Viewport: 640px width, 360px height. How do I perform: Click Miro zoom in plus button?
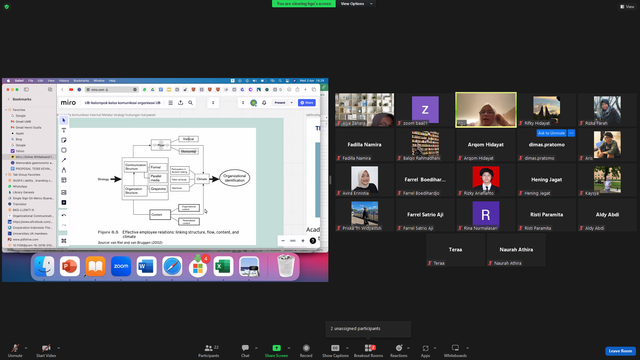pyautogui.click(x=303, y=241)
